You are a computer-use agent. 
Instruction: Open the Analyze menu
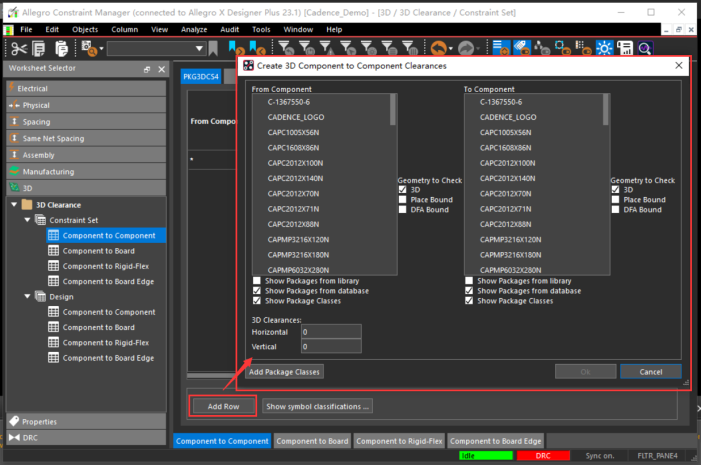click(194, 30)
